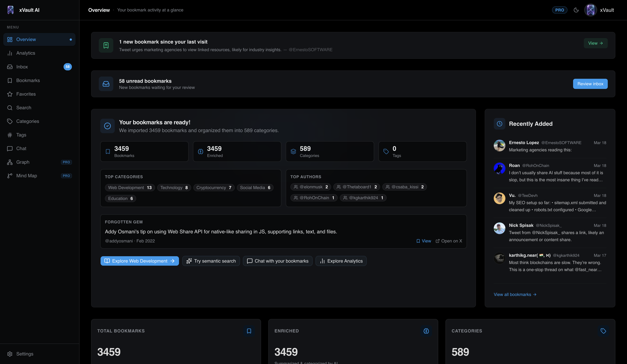Select the Web Development category chip

pos(130,187)
